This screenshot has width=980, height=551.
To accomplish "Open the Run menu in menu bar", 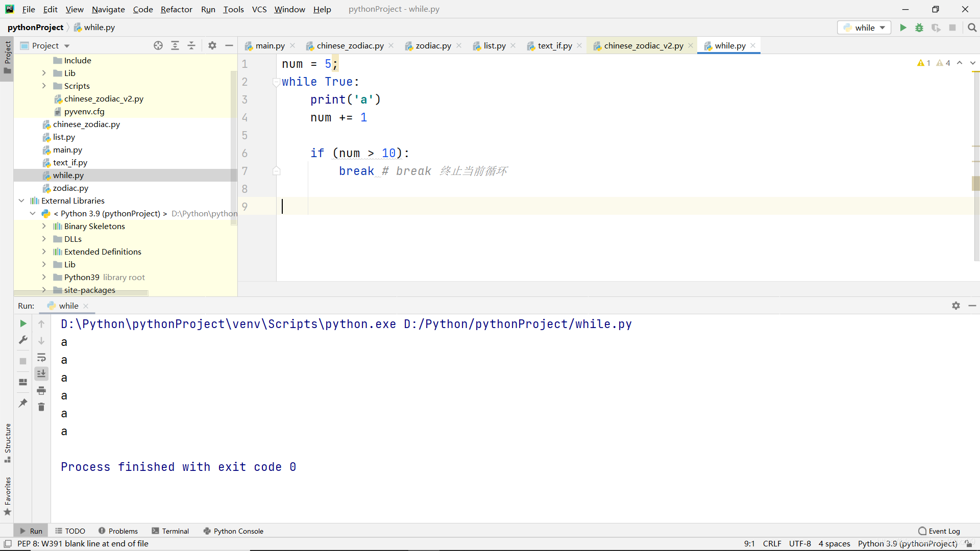I will [x=208, y=9].
